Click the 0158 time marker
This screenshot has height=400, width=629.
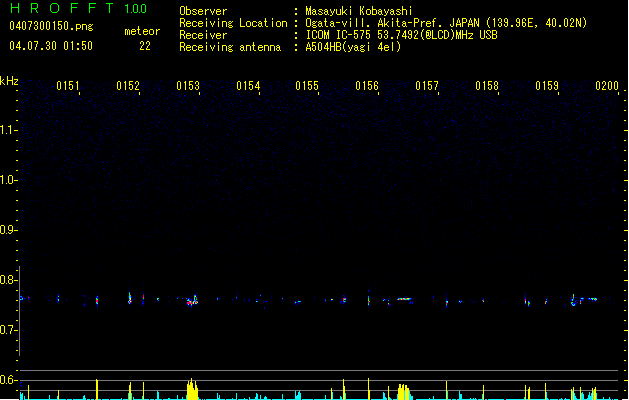pos(487,86)
